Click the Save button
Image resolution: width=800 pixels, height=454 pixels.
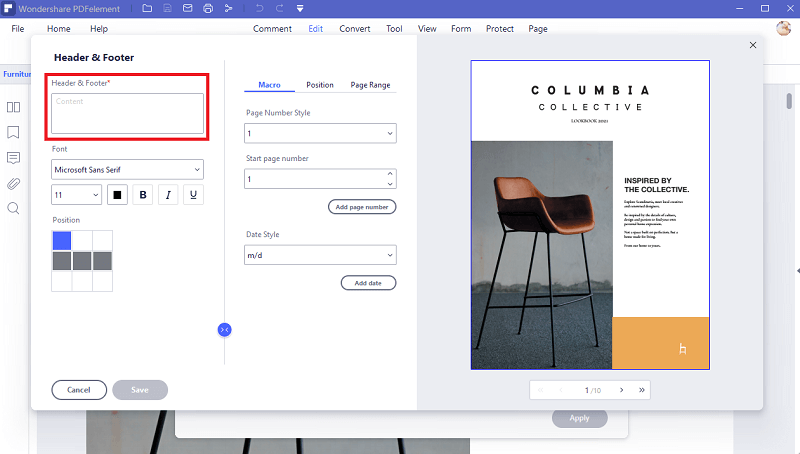pos(140,390)
